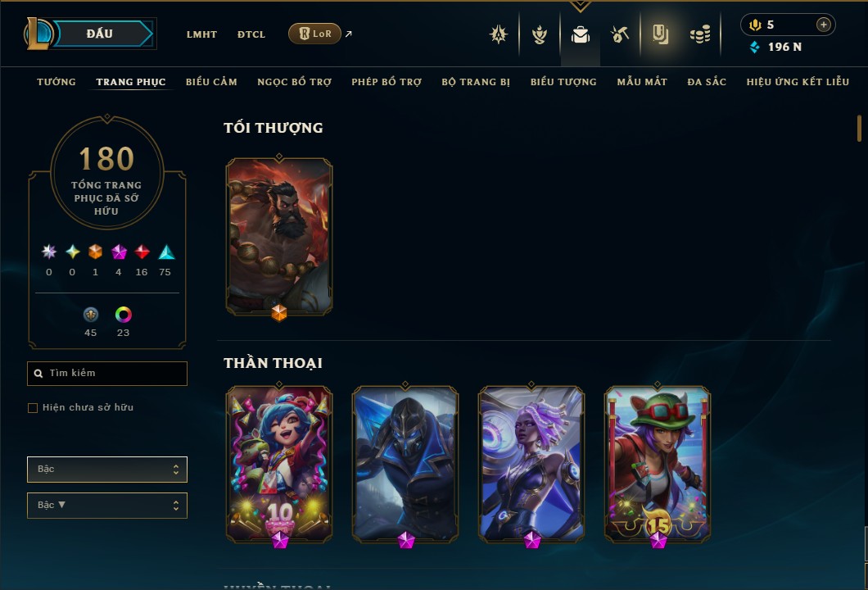Open the Clash emblem icon

(499, 35)
